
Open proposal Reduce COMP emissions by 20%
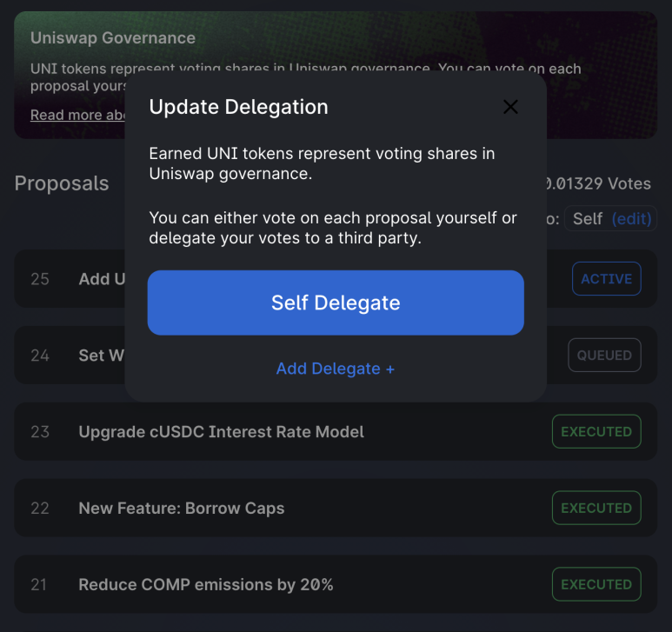[205, 585]
